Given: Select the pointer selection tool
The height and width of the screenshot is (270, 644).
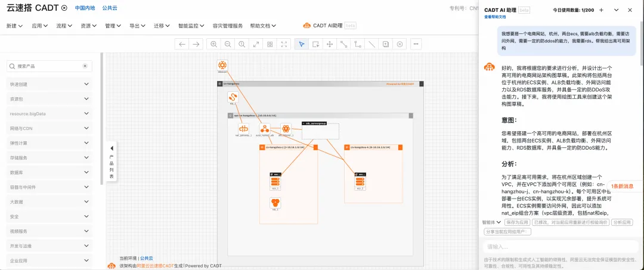Looking at the screenshot, I should click(x=302, y=44).
